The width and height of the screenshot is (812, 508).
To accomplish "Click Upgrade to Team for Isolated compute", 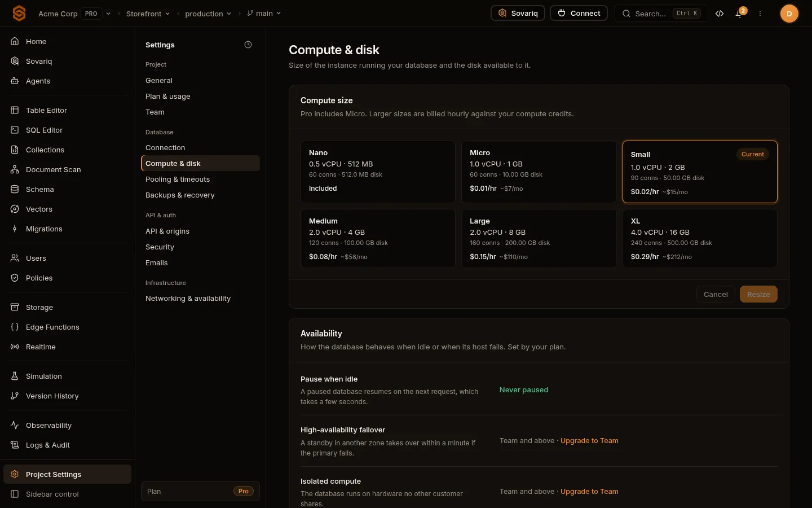I will coord(589,492).
